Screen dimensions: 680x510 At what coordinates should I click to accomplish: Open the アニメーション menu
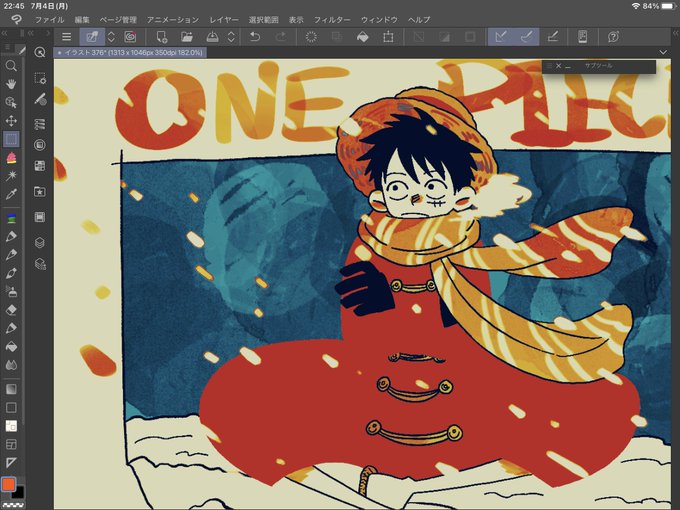point(173,20)
